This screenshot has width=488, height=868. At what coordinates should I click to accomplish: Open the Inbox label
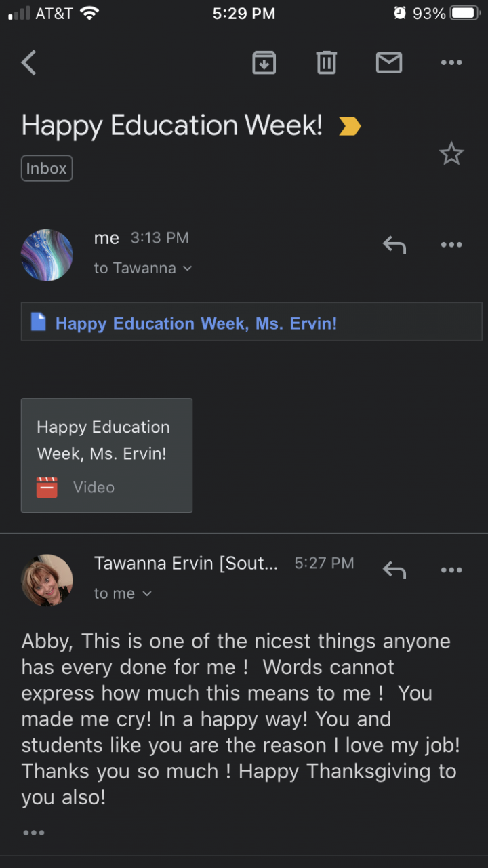(47, 168)
